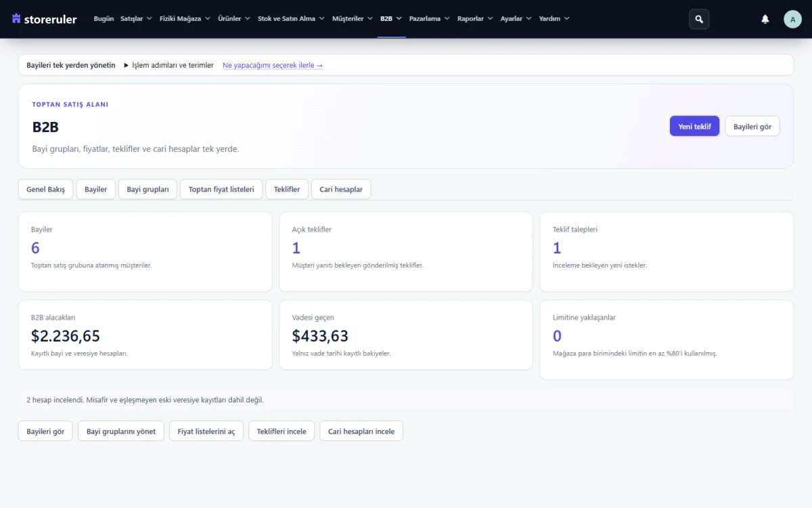Open the Ayarlar dropdown menu

pyautogui.click(x=516, y=19)
